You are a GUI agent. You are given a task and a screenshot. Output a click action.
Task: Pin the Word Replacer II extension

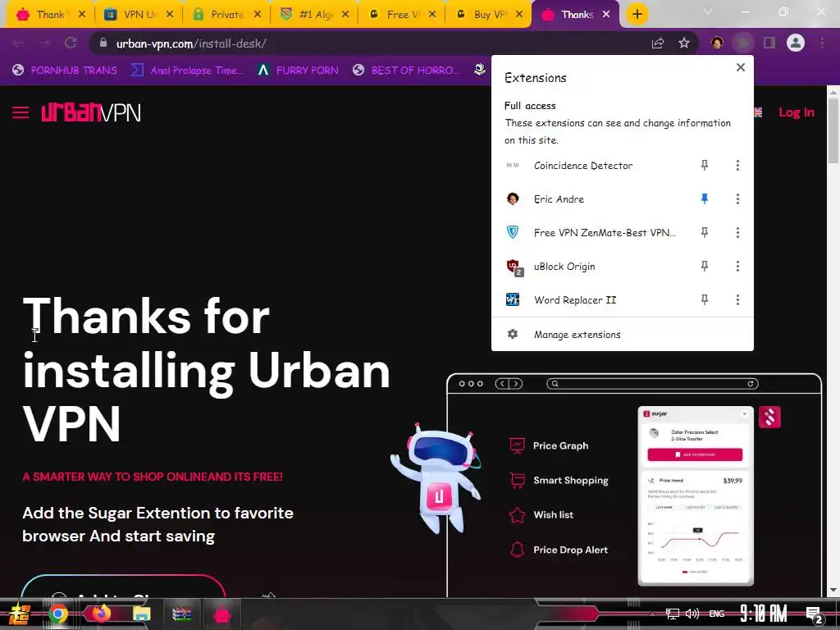(x=705, y=299)
